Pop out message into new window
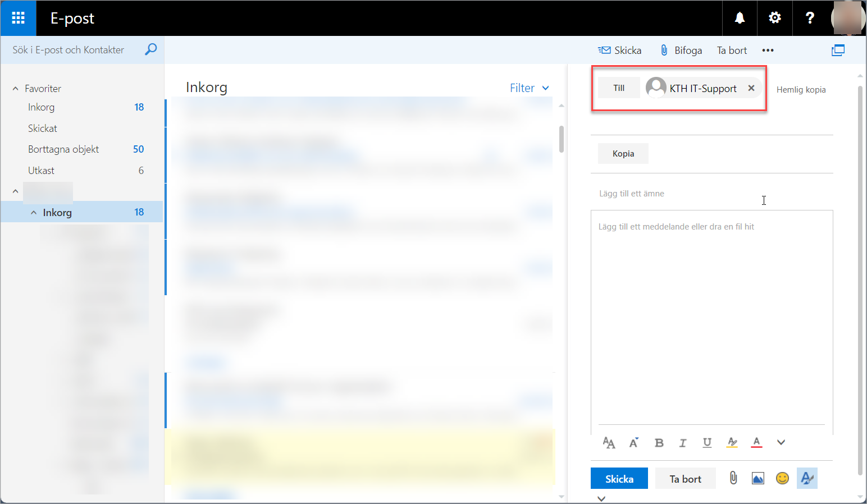This screenshot has height=504, width=867. tap(838, 51)
